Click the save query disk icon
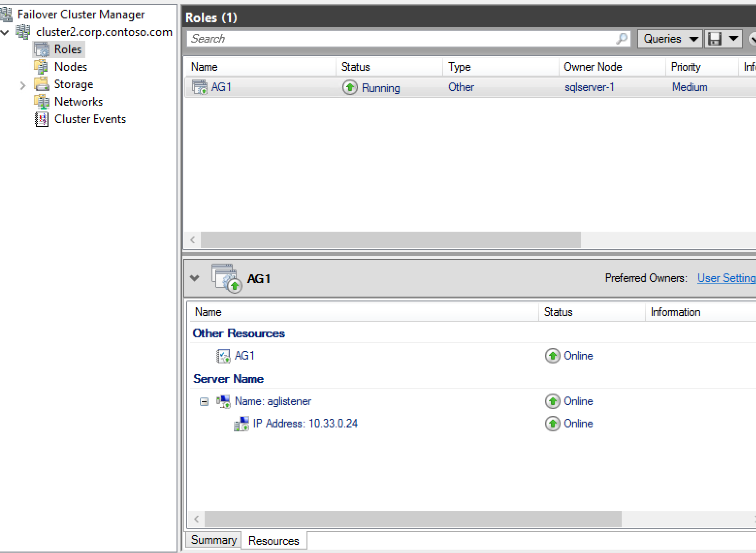This screenshot has width=756, height=553. (715, 39)
